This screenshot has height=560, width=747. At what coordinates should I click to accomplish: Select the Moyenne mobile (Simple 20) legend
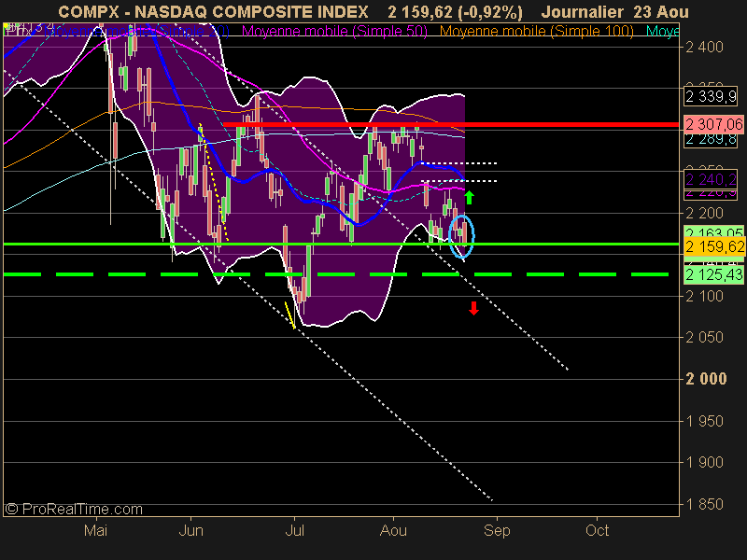click(x=137, y=32)
